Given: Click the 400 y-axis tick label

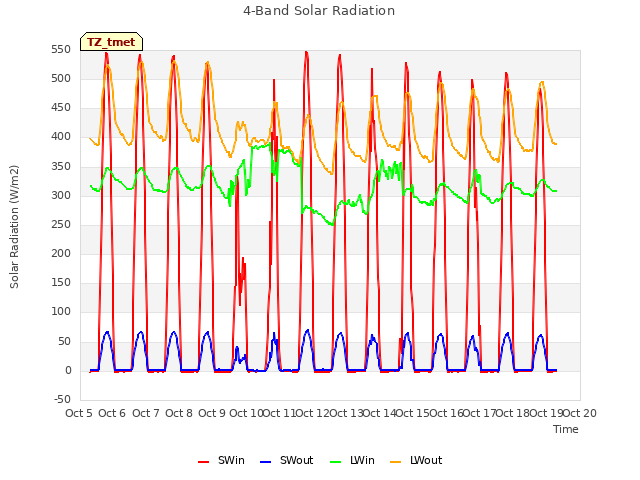Looking at the screenshot, I should click(61, 137).
